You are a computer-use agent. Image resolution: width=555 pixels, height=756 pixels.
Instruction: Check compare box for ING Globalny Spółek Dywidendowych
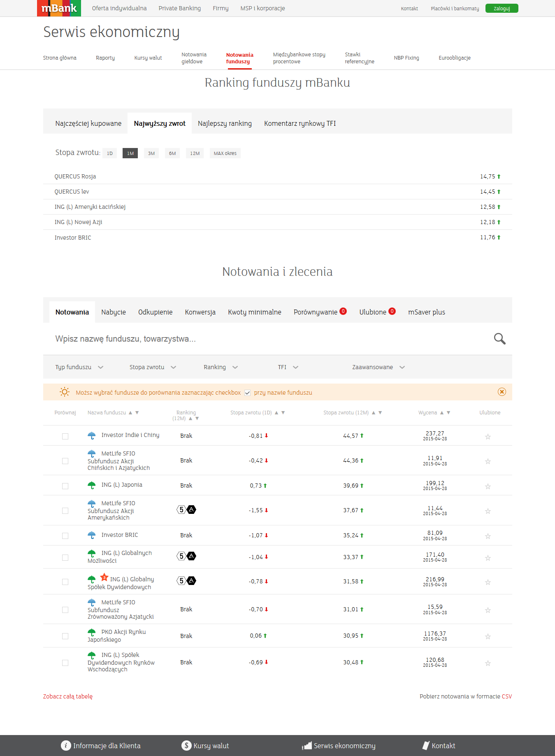(65, 582)
